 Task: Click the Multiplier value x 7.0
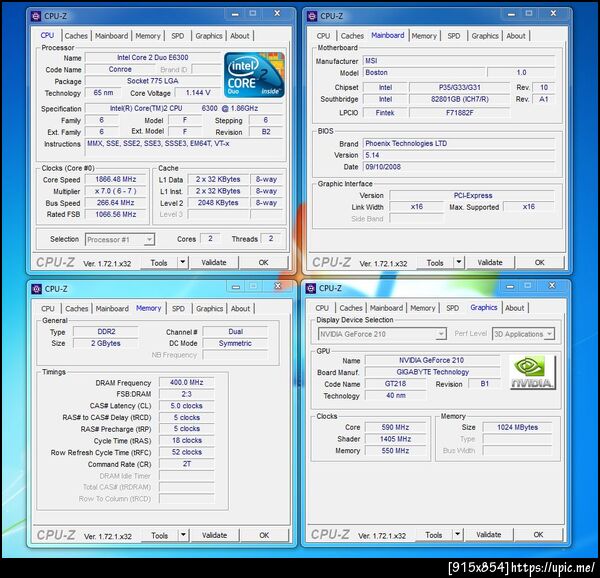click(116, 191)
